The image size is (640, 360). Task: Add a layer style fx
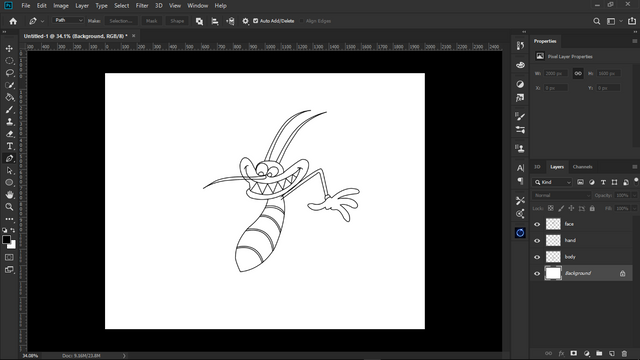coord(561,353)
